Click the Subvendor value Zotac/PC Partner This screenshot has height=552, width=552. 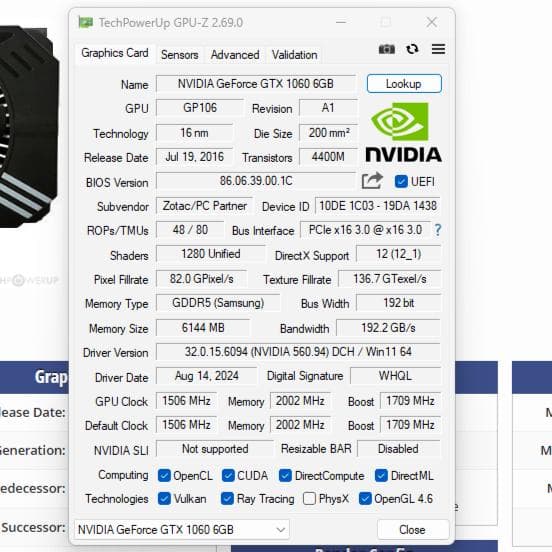(x=204, y=206)
